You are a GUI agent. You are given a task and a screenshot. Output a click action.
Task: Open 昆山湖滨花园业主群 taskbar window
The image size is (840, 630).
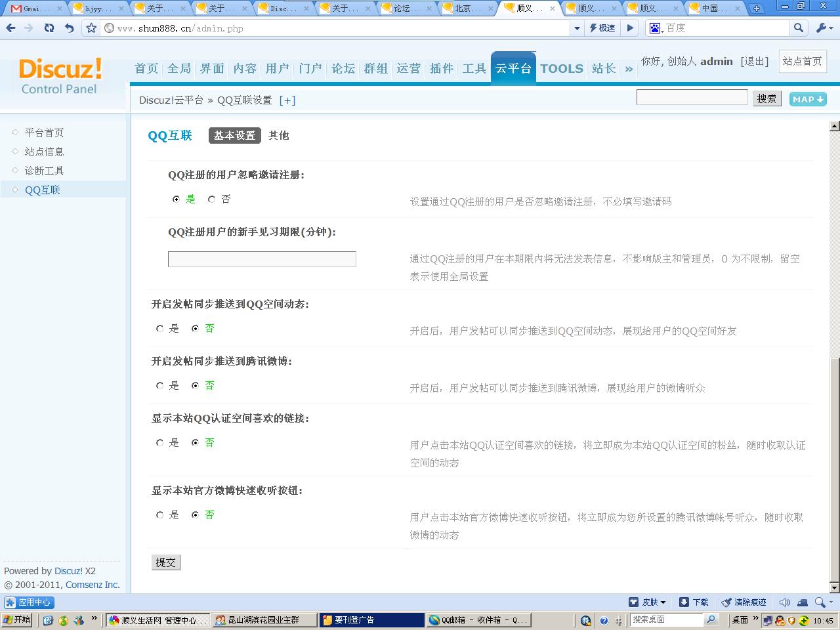(x=265, y=620)
